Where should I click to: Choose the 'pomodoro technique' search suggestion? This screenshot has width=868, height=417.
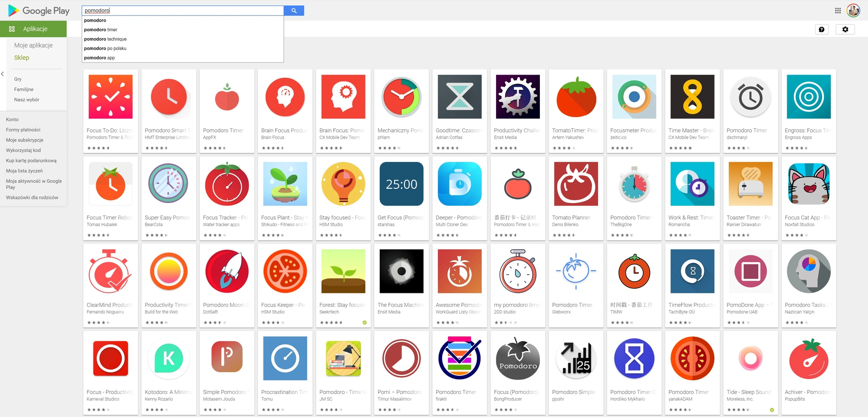click(x=183, y=39)
